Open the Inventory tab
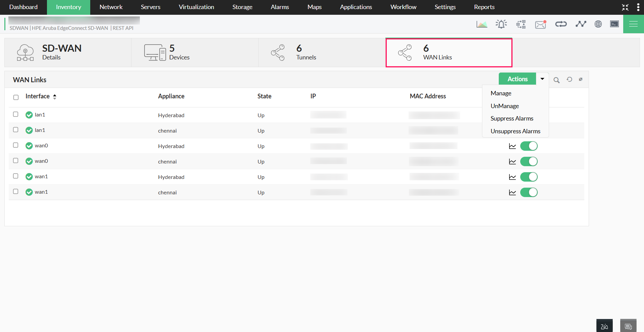 point(68,7)
